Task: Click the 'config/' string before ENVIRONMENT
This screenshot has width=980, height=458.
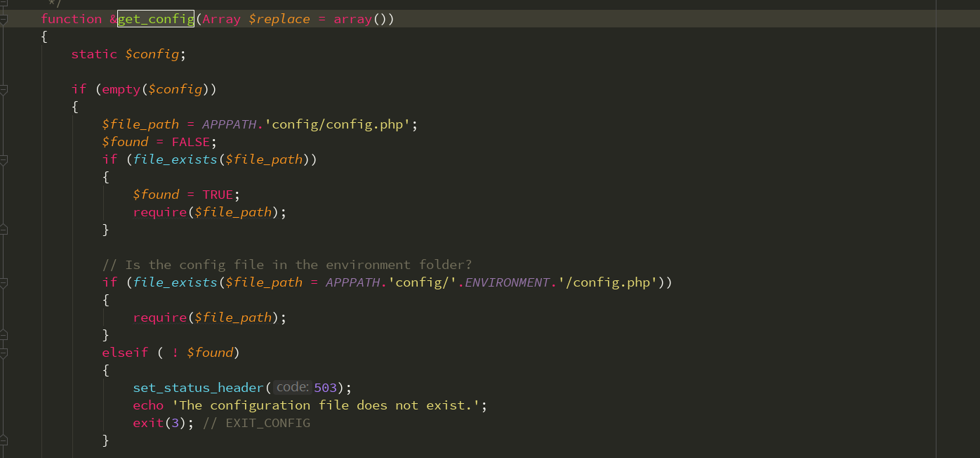Action: point(422,282)
